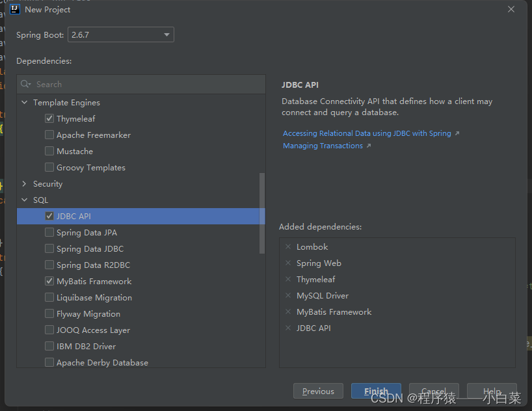Select the Security tree label

[48, 184]
